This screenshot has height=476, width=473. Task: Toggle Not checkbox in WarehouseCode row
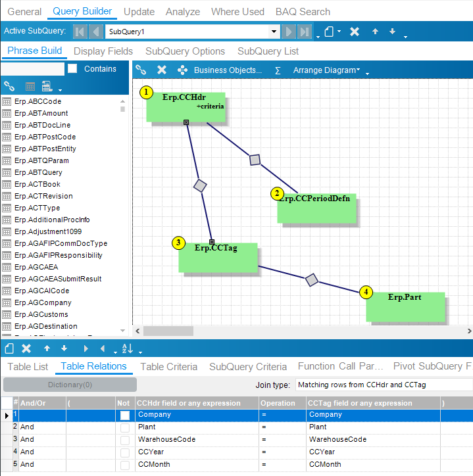pyautogui.click(x=125, y=440)
